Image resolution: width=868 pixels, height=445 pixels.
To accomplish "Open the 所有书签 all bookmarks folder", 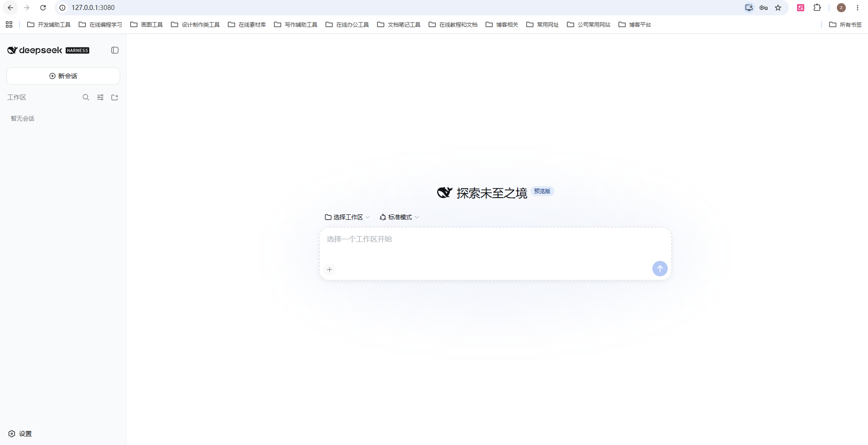I will (x=845, y=24).
